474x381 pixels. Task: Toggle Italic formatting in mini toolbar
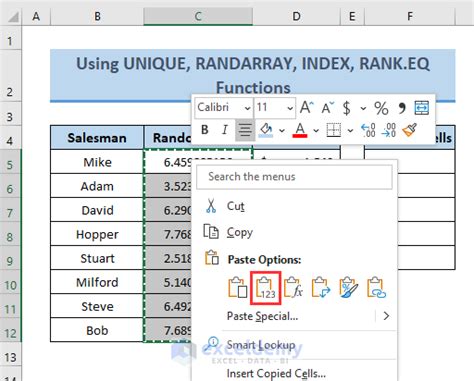pos(225,129)
